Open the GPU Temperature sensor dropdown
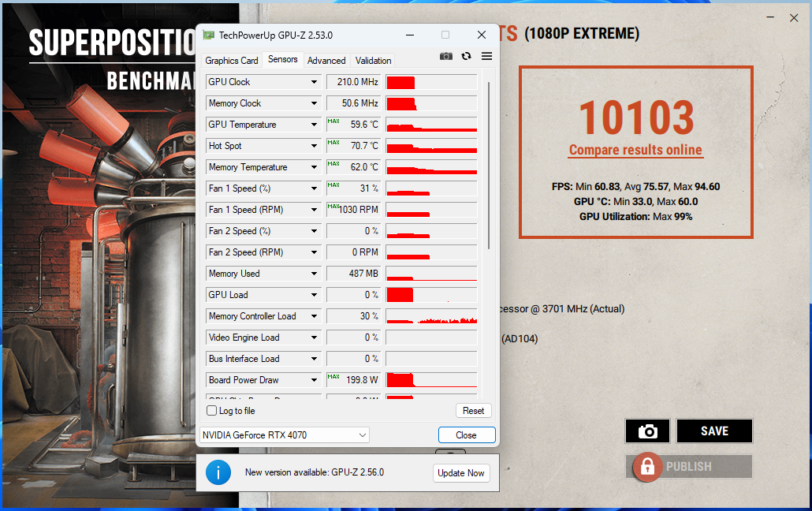 click(315, 125)
